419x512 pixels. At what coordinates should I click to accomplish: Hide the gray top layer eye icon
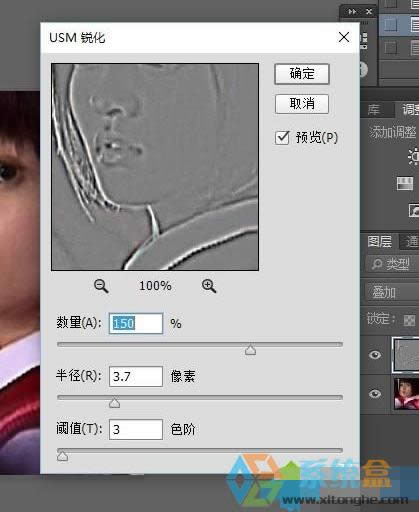pyautogui.click(x=375, y=355)
